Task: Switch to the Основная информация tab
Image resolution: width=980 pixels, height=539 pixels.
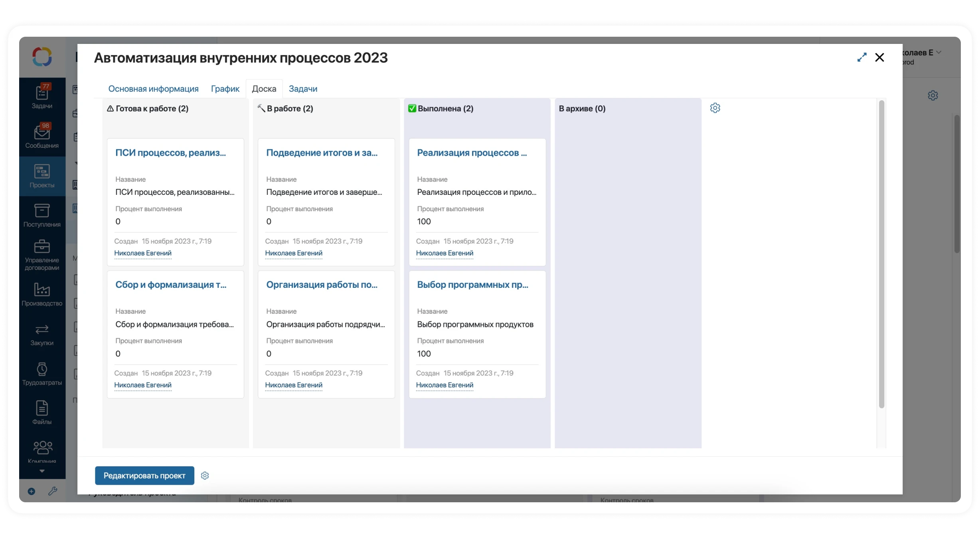Action: pyautogui.click(x=153, y=89)
